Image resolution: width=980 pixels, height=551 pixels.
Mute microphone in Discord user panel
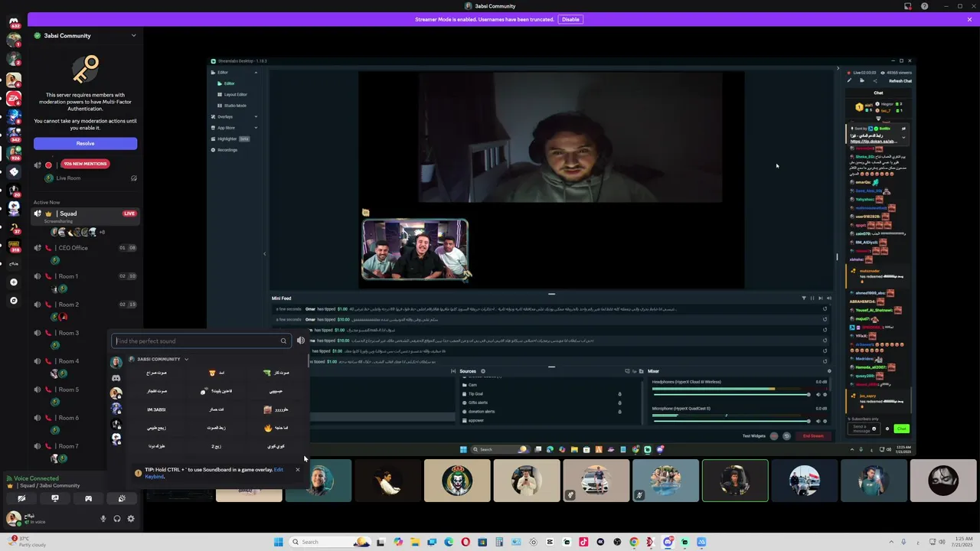103,519
